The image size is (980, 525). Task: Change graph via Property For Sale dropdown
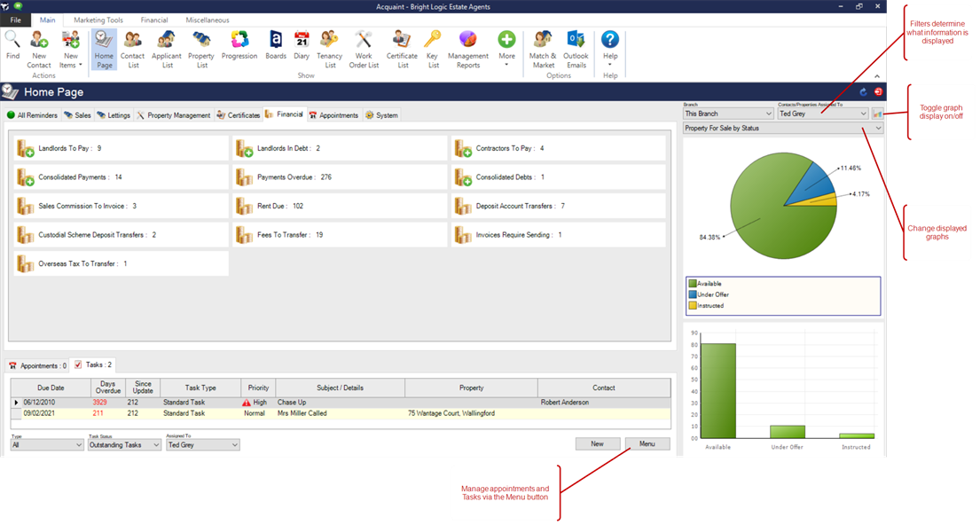(878, 129)
